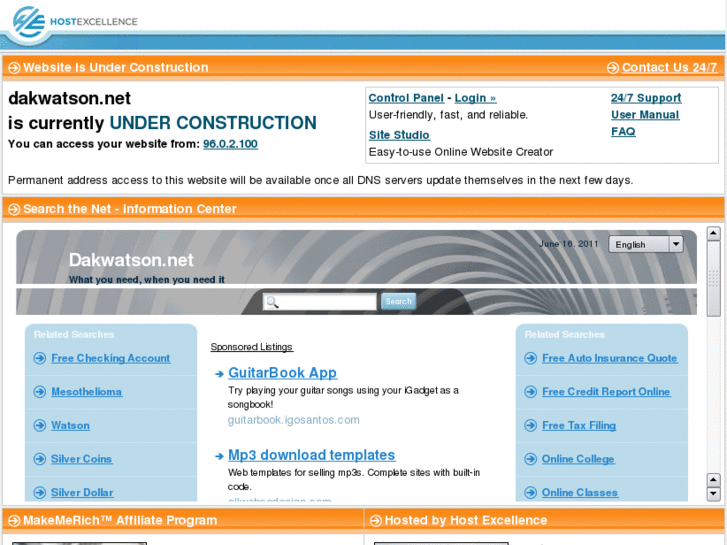The height and width of the screenshot is (545, 727).
Task: Open the 96.0.2.100 IP address link
Action: click(x=230, y=144)
